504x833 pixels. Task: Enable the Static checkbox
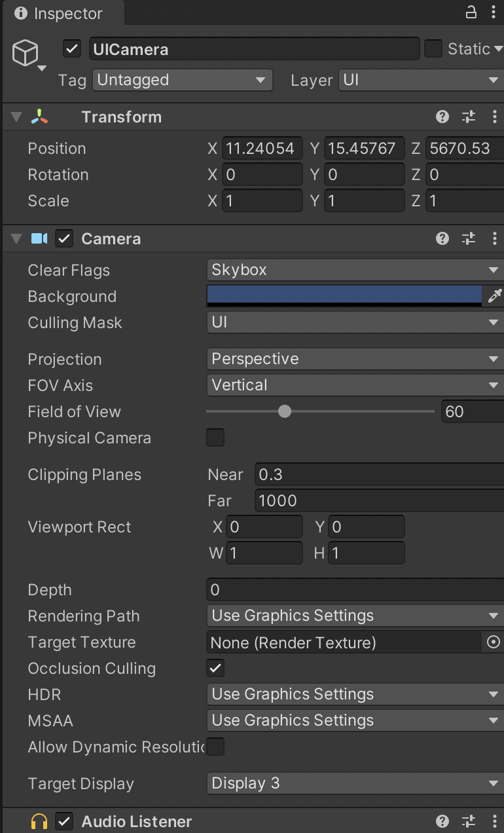[433, 49]
